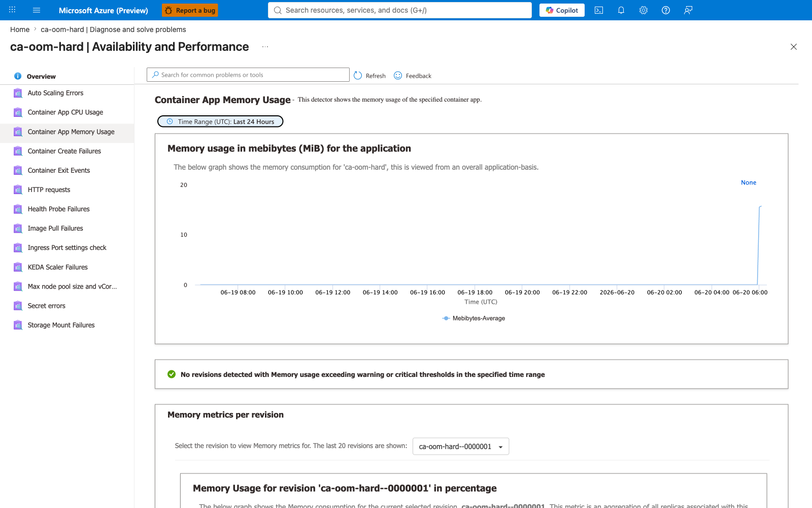Click the KEDA Scaler Failures detector icon

tap(18, 267)
